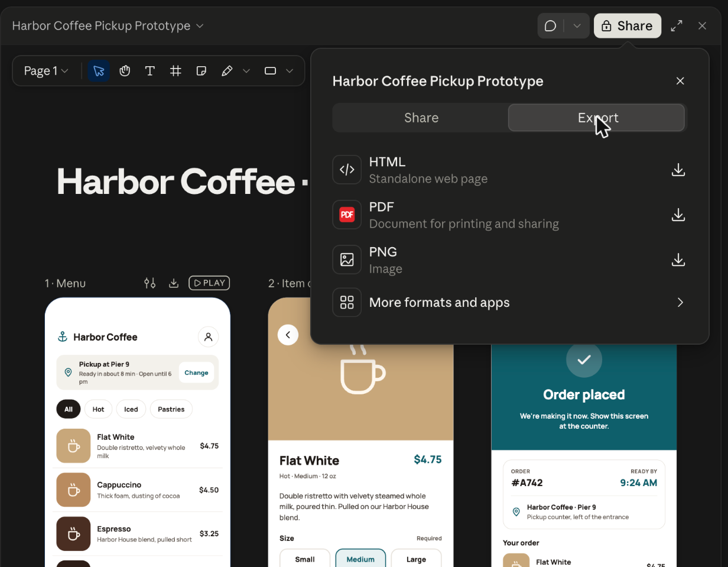Click the expand fullscreen icon
The height and width of the screenshot is (567, 728).
click(677, 26)
